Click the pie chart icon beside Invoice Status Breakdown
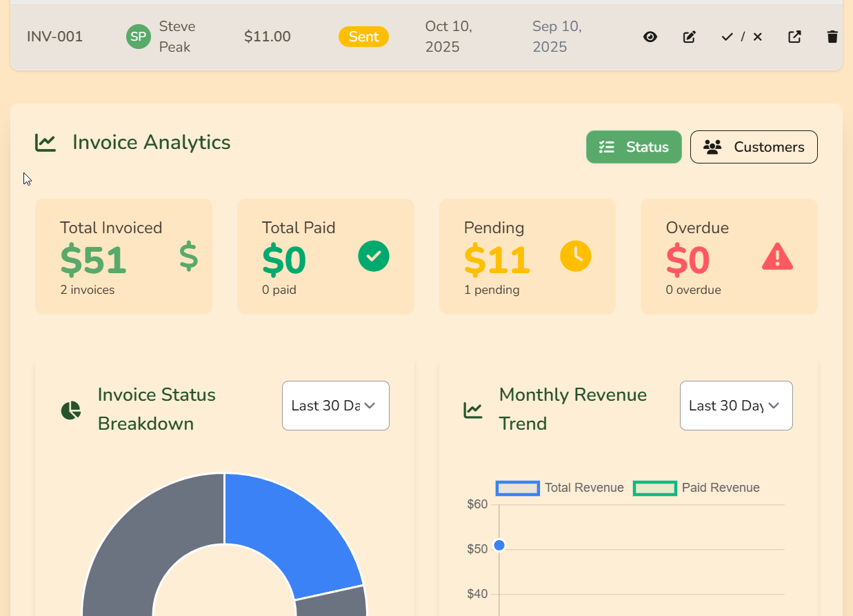The image size is (853, 616). pos(71,410)
